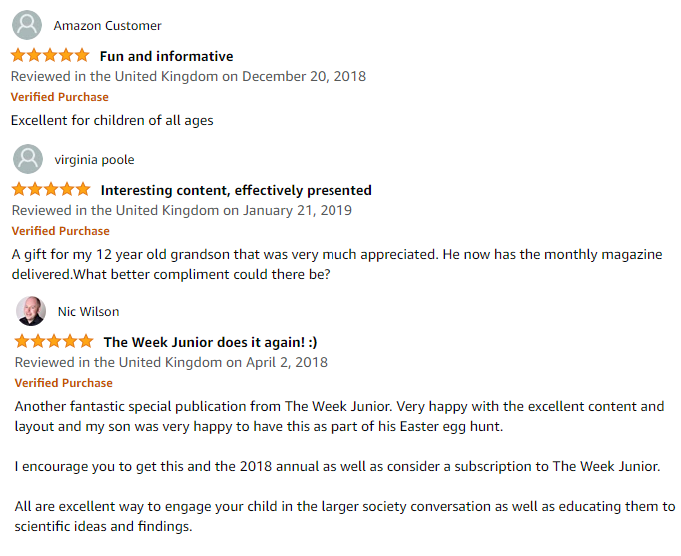681x556 pixels.
Task: Click the January 21, 2019 review date line
Action: point(182,210)
